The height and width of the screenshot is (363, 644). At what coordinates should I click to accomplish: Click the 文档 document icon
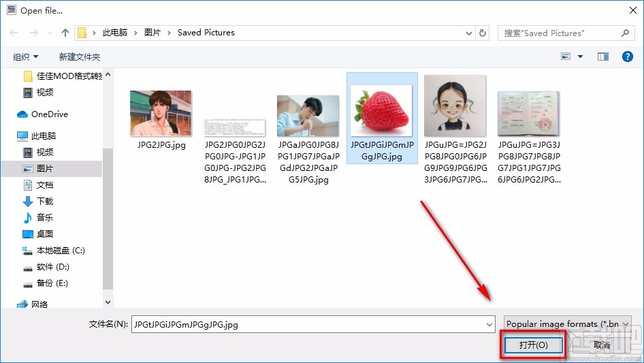[27, 185]
